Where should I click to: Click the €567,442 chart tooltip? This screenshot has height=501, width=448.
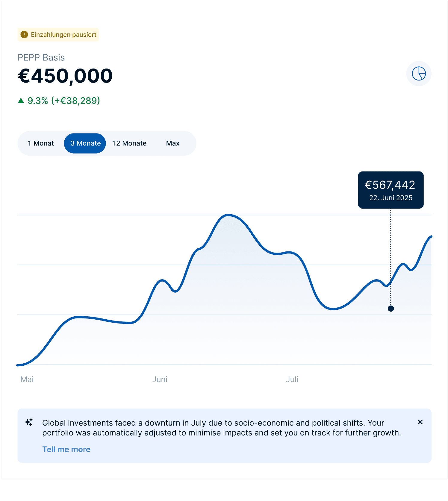391,190
